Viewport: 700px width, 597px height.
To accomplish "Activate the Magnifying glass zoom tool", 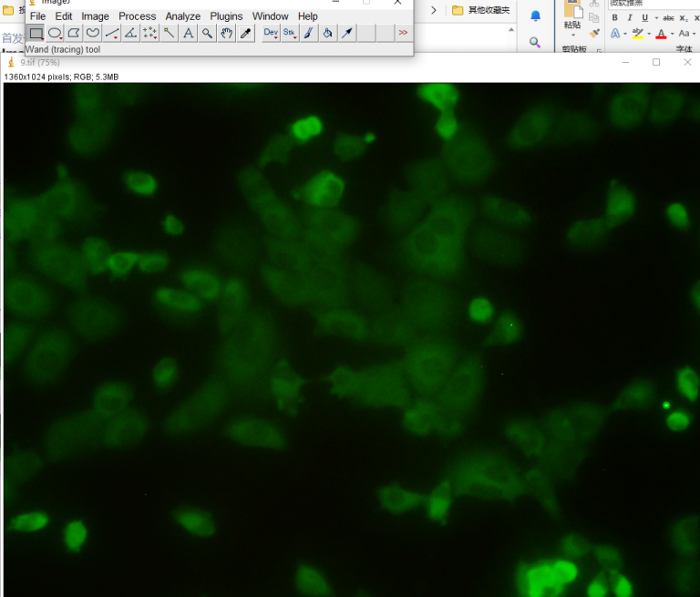I will (208, 34).
